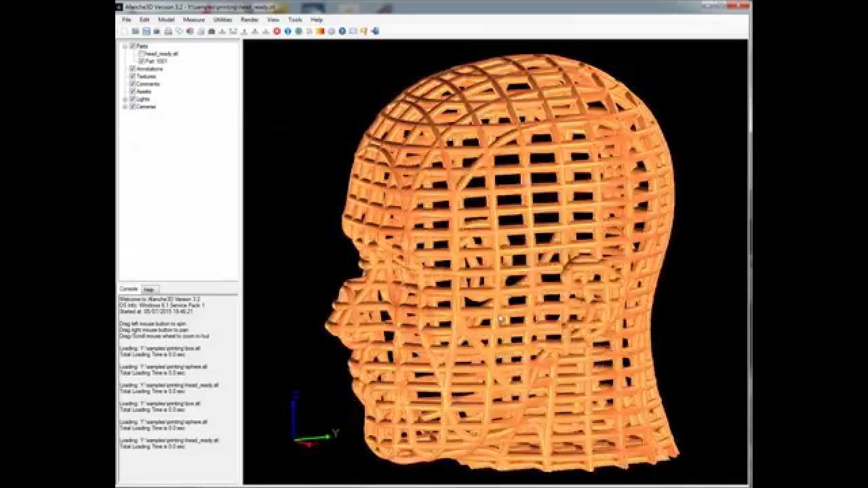
Task: Click the yellow flag-shaped toolbar icon
Action: point(363,31)
